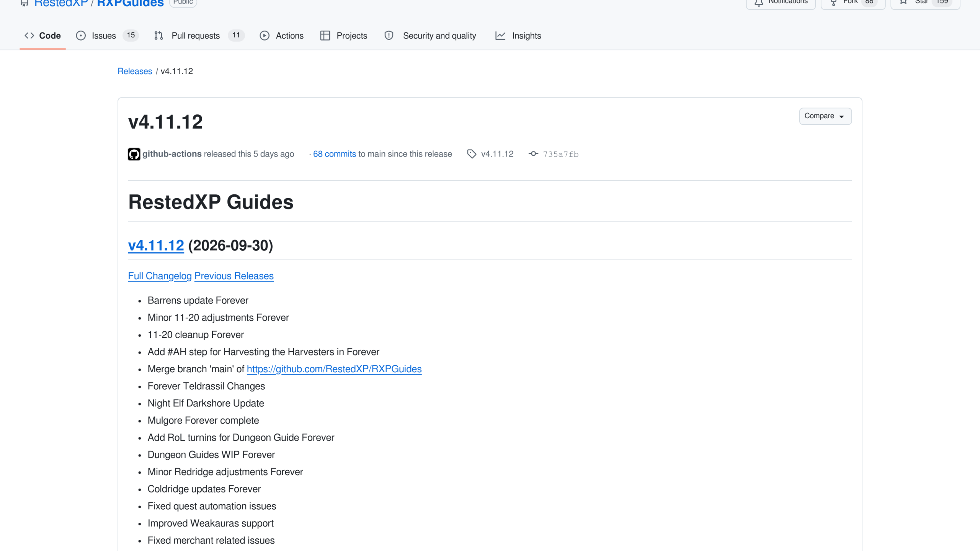Open the Compare dropdown

pos(825,116)
